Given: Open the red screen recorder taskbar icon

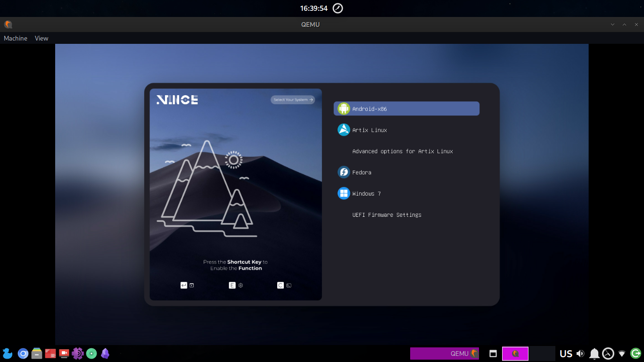Looking at the screenshot, I should point(64,354).
